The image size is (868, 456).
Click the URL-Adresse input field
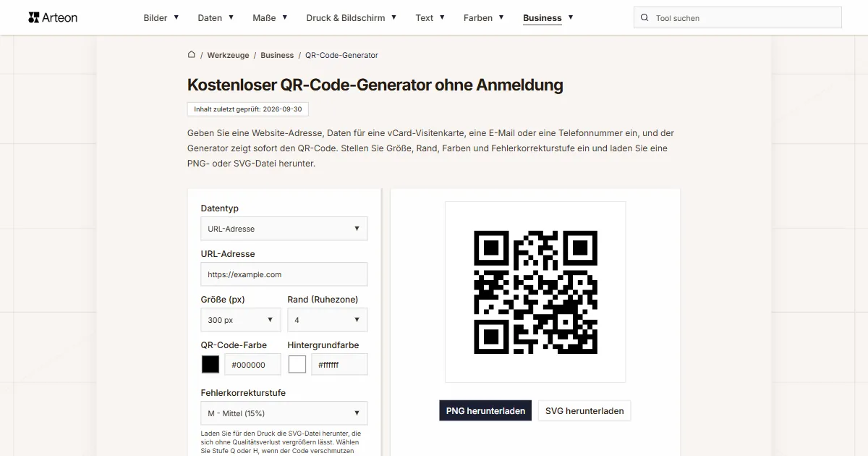click(x=284, y=274)
